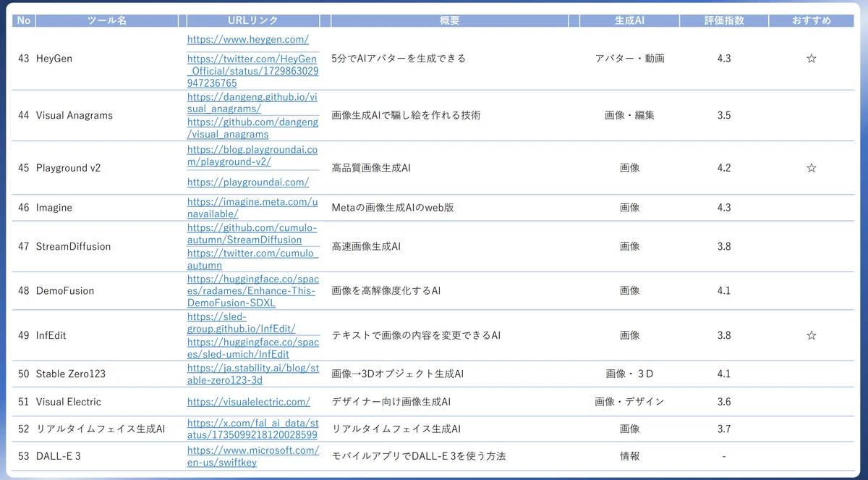This screenshot has height=480, width=868.
Task: Select the HeyGen tool name cell
Action: (x=54, y=58)
